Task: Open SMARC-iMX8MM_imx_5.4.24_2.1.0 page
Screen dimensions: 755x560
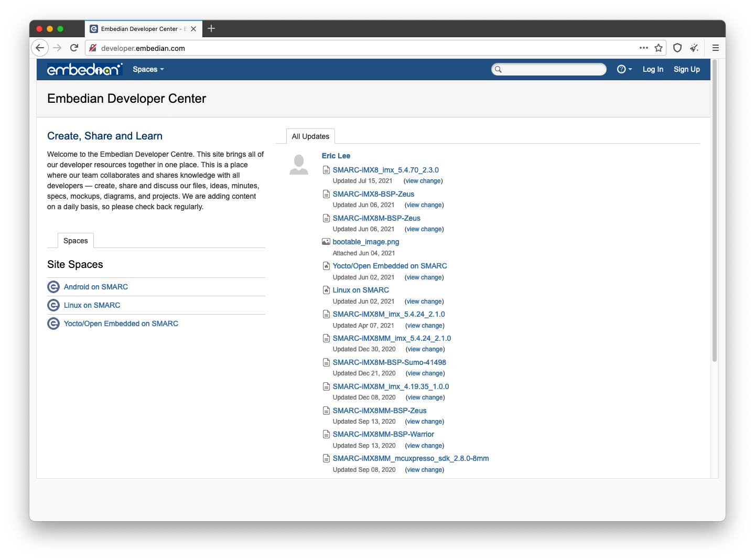Action: click(392, 338)
